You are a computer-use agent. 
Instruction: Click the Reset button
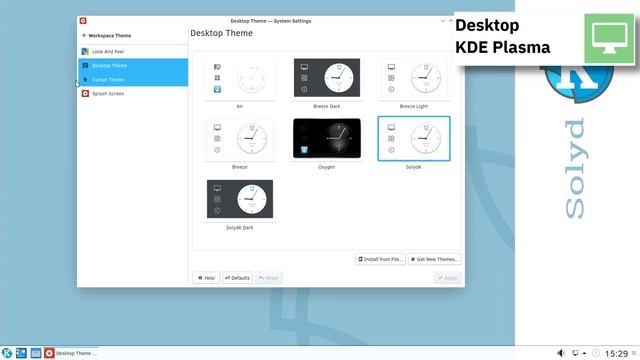269,278
